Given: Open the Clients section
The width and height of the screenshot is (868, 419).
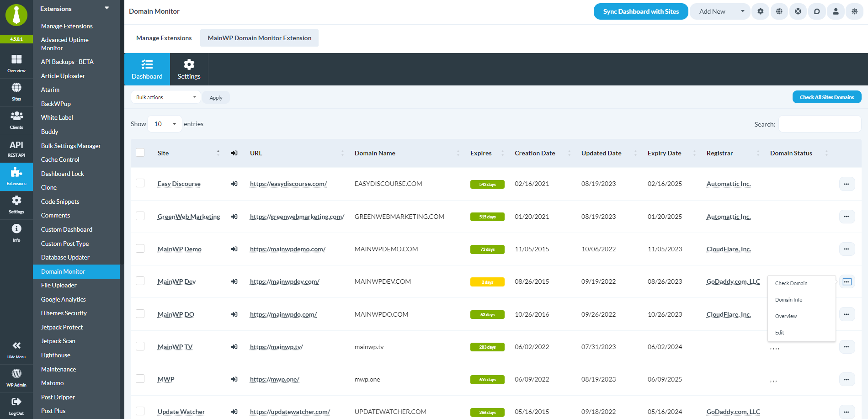Looking at the screenshot, I should pyautogui.click(x=16, y=120).
